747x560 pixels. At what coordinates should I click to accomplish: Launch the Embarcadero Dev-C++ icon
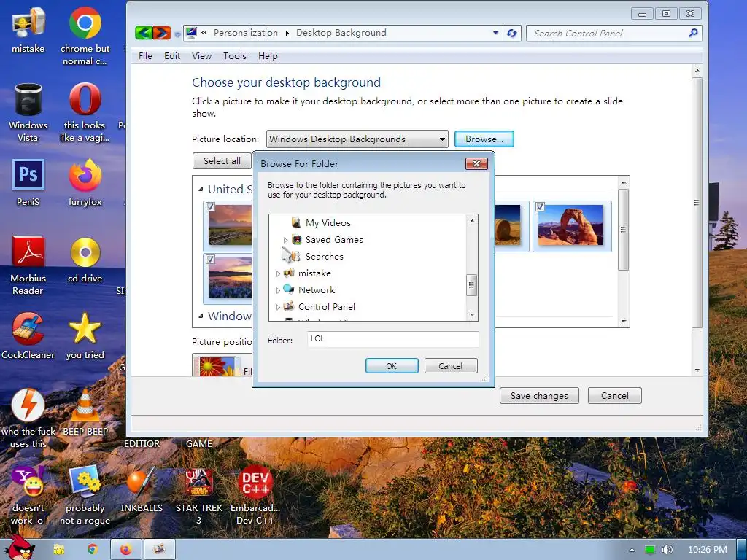click(x=255, y=495)
